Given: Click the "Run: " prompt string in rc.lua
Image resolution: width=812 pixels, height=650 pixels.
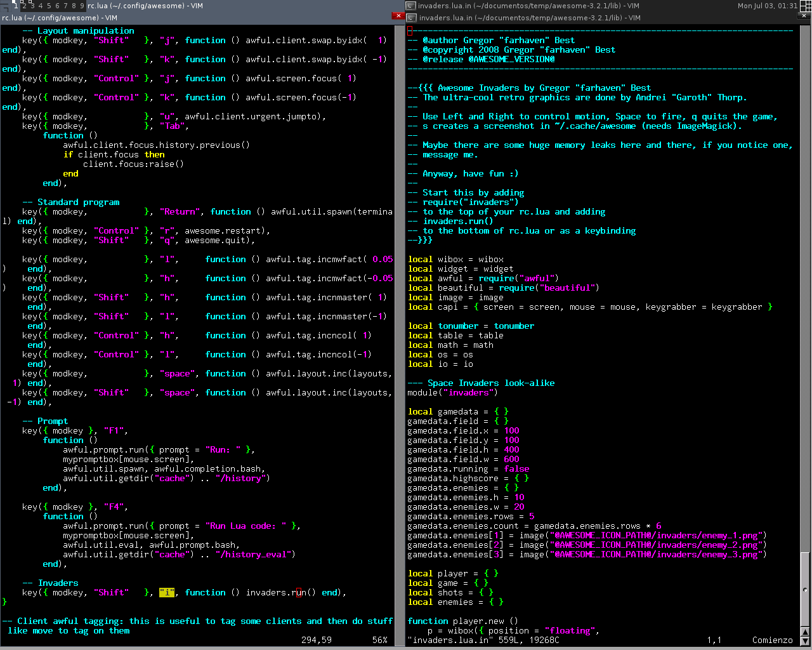Looking at the screenshot, I should pyautogui.click(x=223, y=449).
